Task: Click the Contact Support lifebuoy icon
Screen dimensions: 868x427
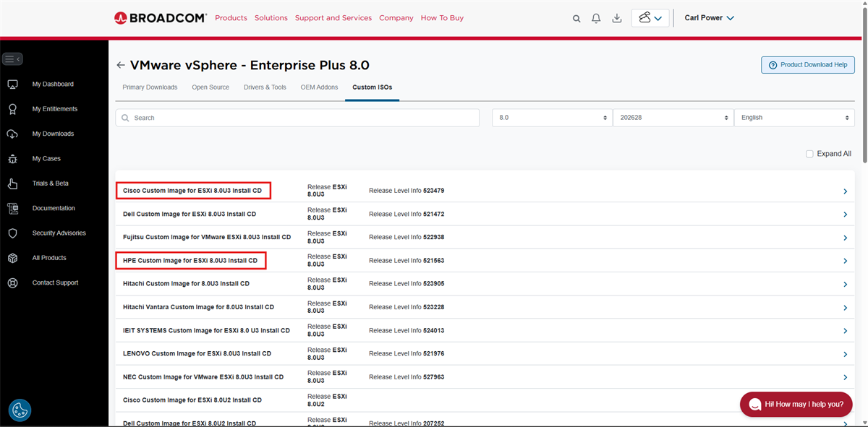Action: coord(12,283)
